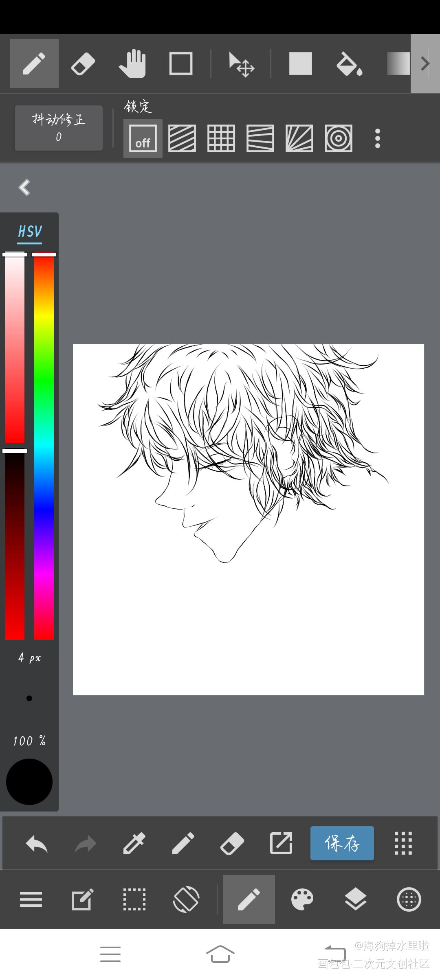Open the layers panel

click(355, 899)
